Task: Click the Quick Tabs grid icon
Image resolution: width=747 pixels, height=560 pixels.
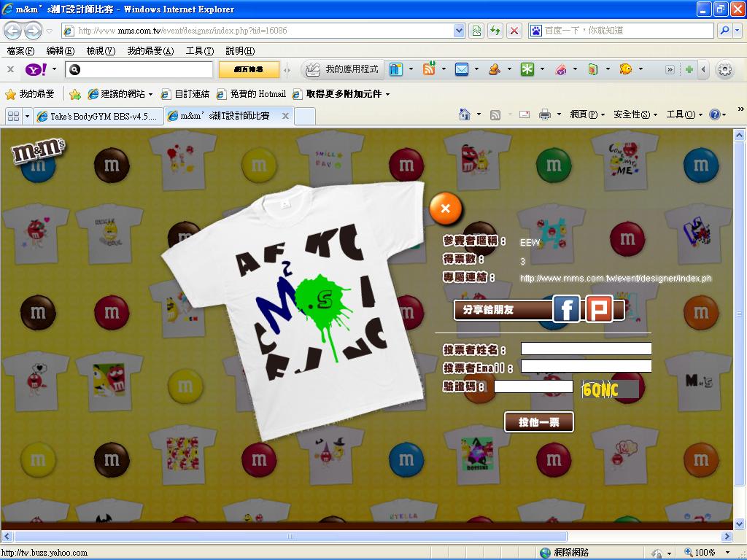Action: tap(13, 116)
